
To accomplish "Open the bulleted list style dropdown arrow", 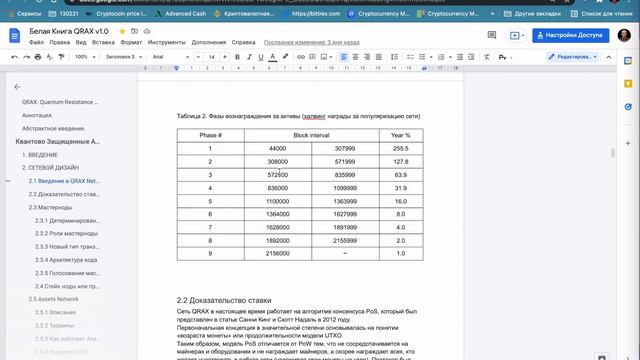I will tap(431, 57).
